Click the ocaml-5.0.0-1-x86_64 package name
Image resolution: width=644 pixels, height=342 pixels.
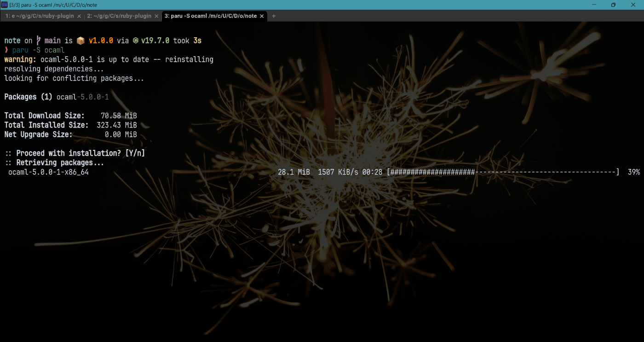(x=48, y=172)
